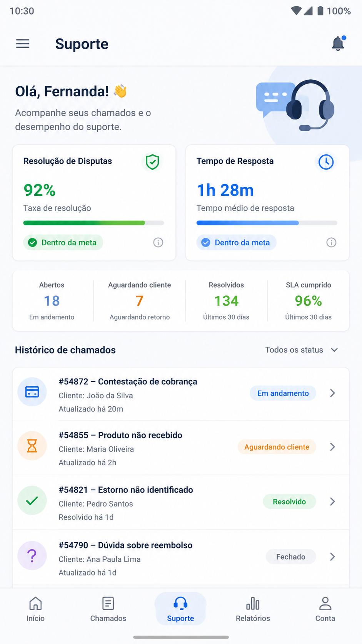Screen dimensions: 362x644
Task: Tap info icon on Tempo de Resposta card
Action: (x=331, y=242)
